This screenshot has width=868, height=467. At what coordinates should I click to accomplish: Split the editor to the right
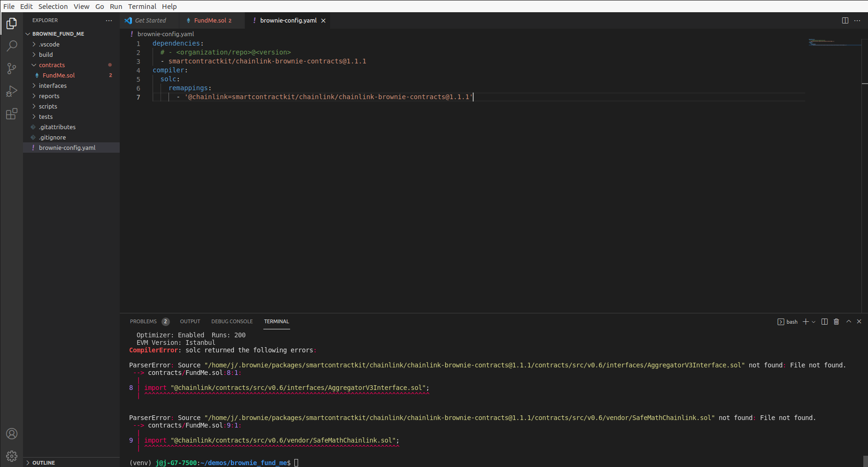845,21
